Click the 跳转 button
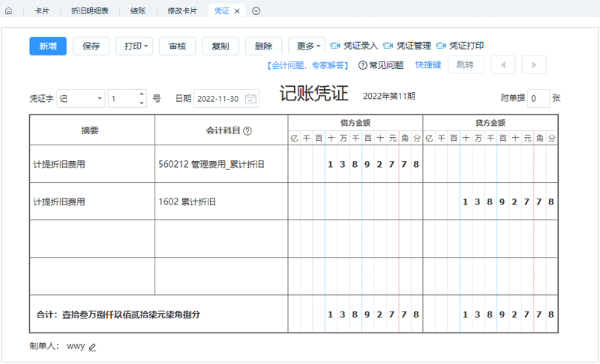Viewport: 600px width, 364px height. tap(466, 65)
